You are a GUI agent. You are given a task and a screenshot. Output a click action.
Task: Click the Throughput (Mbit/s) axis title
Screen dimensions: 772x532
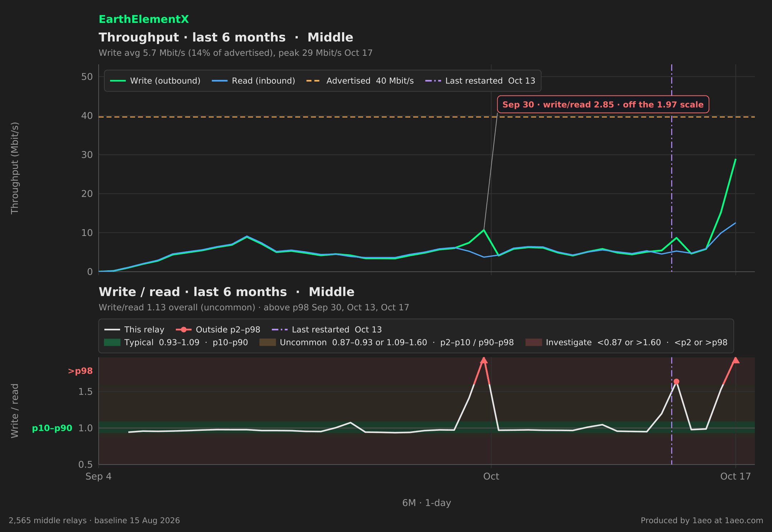(15, 168)
